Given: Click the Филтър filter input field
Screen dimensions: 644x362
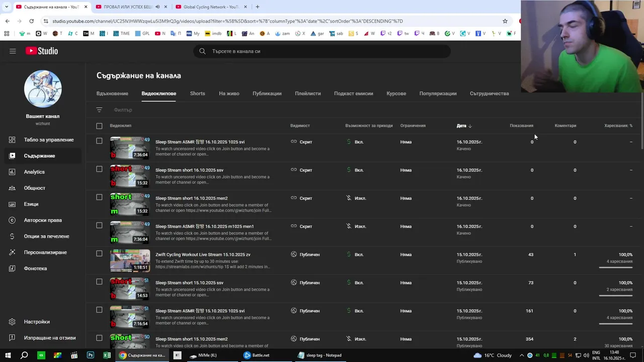Looking at the screenshot, I should 123,110.
